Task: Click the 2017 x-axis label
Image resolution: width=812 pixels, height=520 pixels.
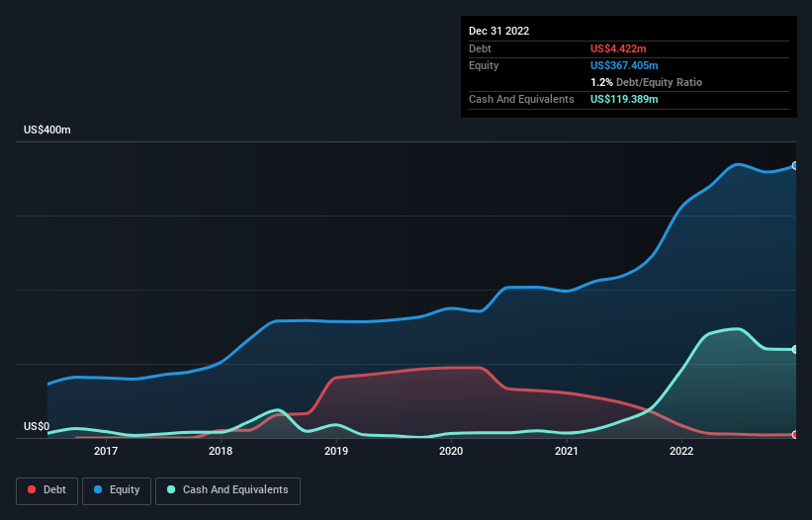Action: (106, 451)
